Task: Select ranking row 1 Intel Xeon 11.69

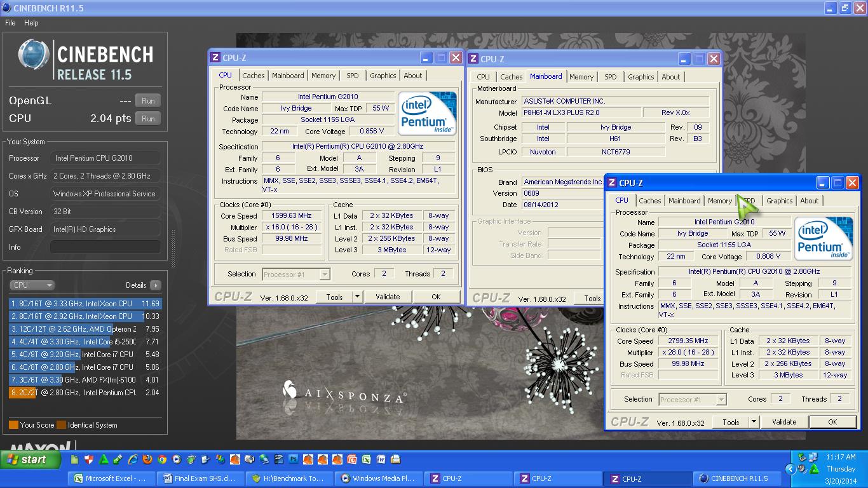Action: pyautogui.click(x=85, y=304)
